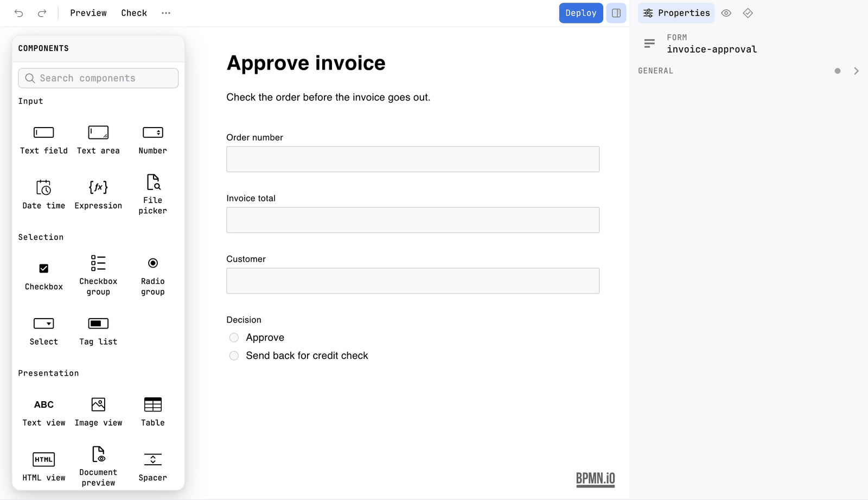The height and width of the screenshot is (500, 868).
Task: Click the Invoice total input field
Action: tap(413, 220)
